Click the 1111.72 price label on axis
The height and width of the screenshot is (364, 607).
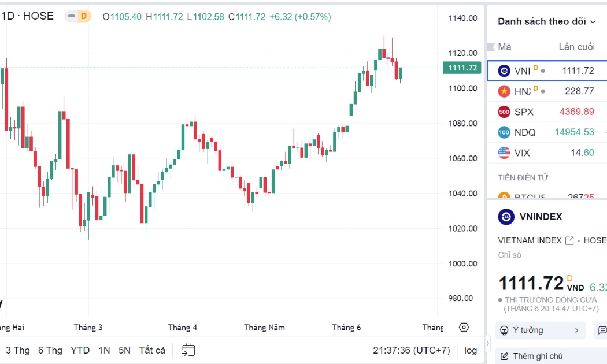coord(462,68)
